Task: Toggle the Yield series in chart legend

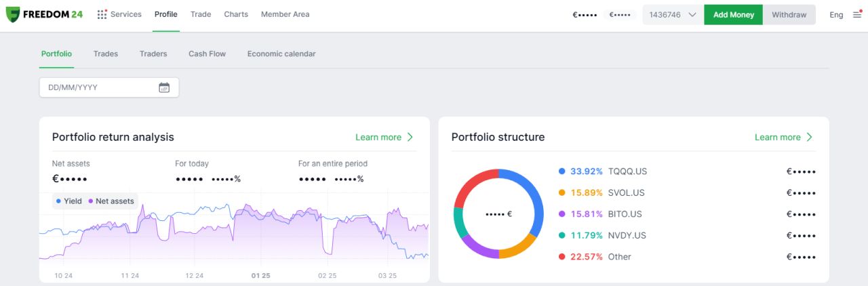Action: coord(68,201)
